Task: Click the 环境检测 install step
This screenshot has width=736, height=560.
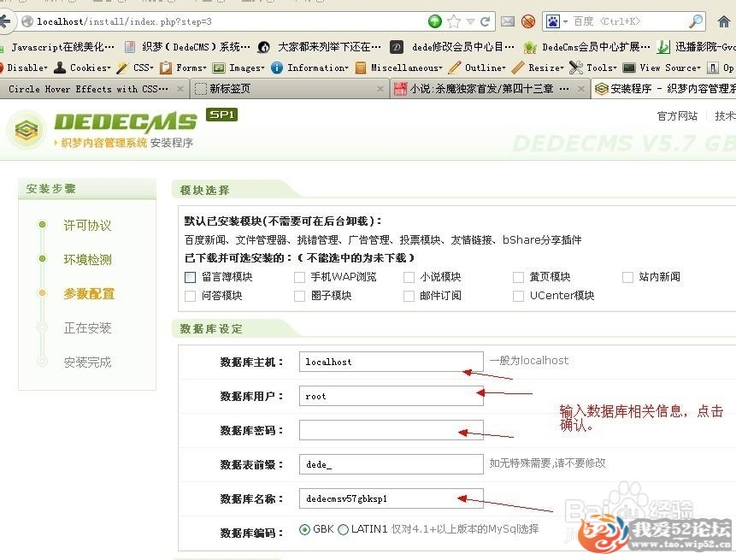Action: tap(87, 260)
